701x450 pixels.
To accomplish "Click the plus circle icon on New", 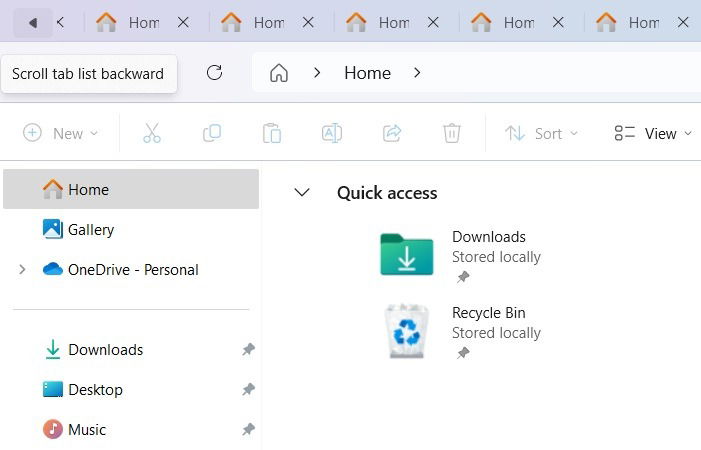I will pyautogui.click(x=32, y=133).
